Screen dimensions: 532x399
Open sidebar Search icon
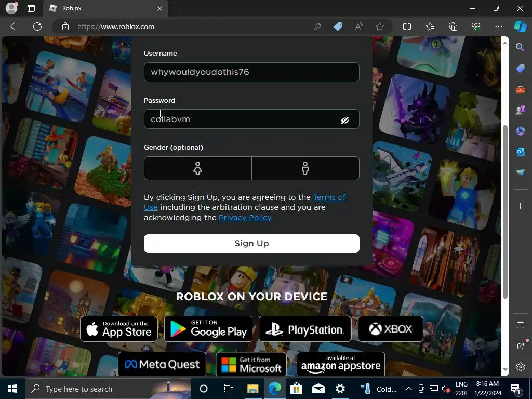click(x=520, y=47)
